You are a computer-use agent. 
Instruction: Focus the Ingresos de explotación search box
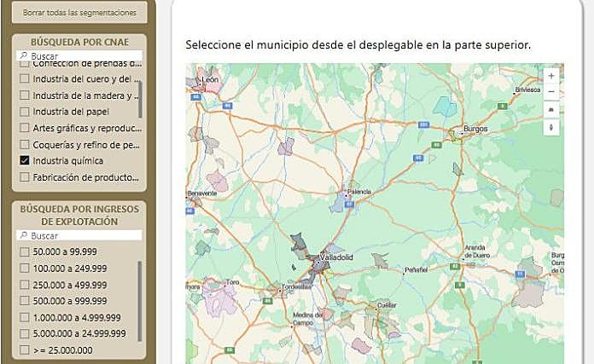pyautogui.click(x=79, y=234)
